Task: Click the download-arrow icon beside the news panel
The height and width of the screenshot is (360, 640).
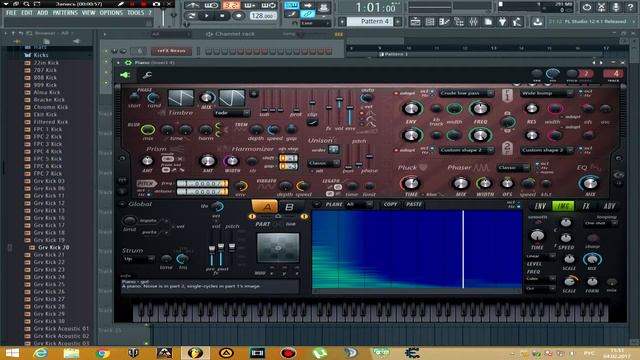Action: (538, 22)
